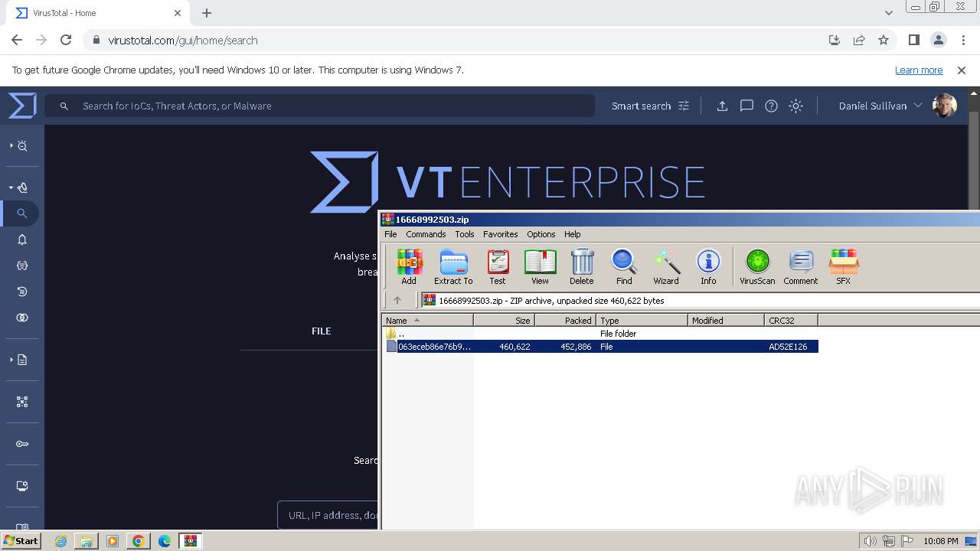Screen dimensions: 980x551
Task: Click the VirusTotal IoC search box
Action: (319, 106)
